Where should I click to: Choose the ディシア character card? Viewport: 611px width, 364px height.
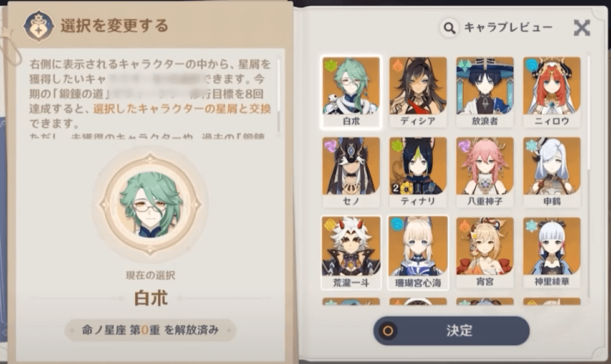pyautogui.click(x=418, y=92)
